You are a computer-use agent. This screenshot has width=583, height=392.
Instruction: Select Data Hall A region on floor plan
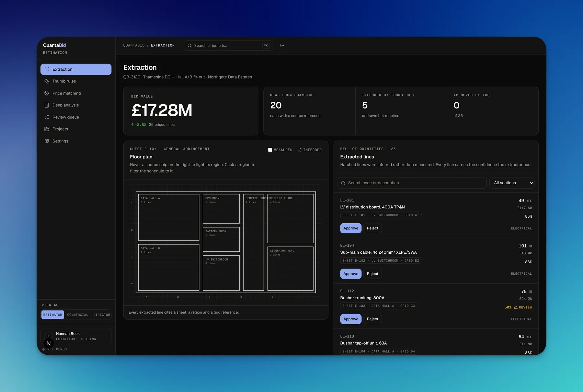pyautogui.click(x=169, y=217)
